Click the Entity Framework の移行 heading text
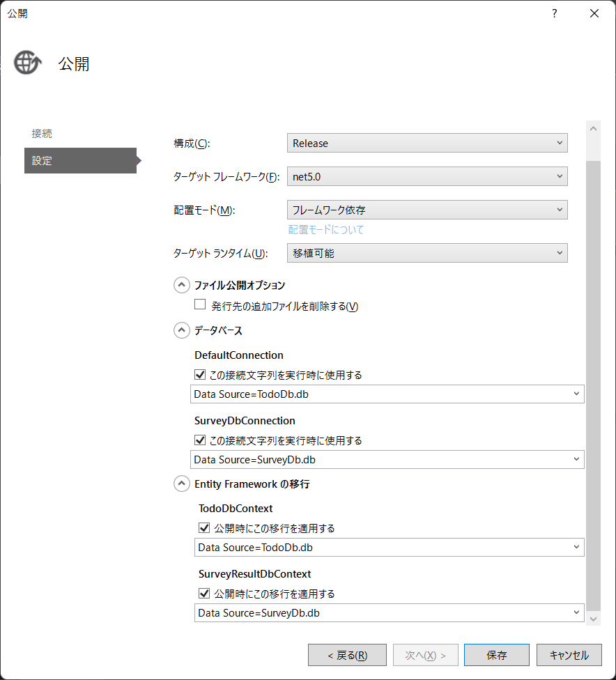Viewport: 616px width, 680px height. pos(252,484)
